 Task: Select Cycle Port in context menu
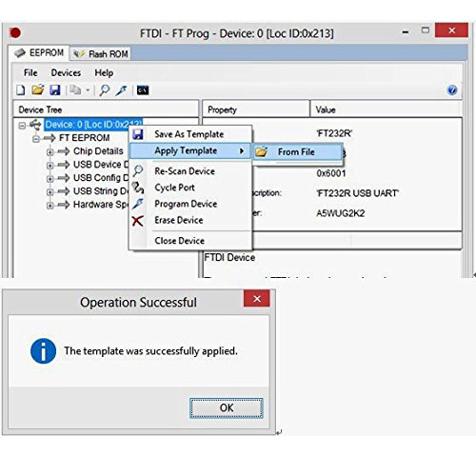pyautogui.click(x=174, y=188)
